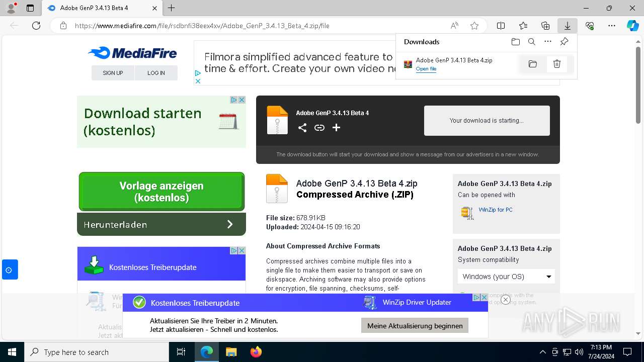Viewport: 644px width, 362px height.
Task: Delete the Adobe GenP zip download
Action: [557, 64]
